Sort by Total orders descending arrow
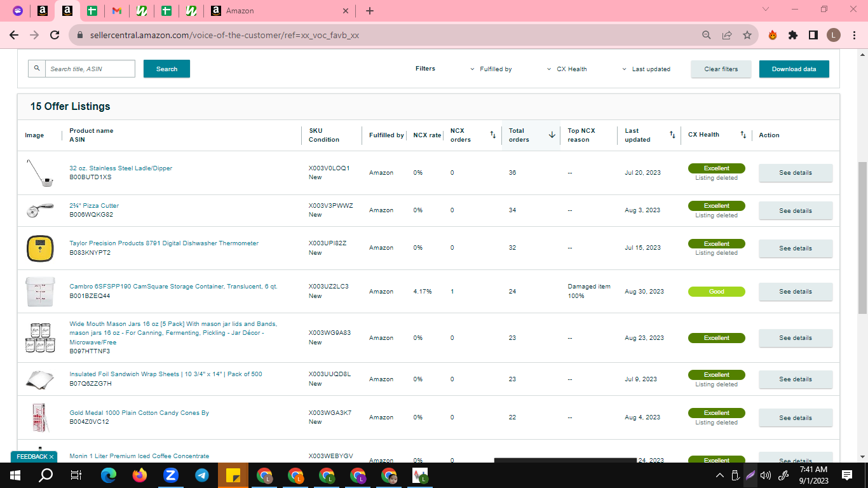Image resolution: width=868 pixels, height=488 pixels. (552, 135)
